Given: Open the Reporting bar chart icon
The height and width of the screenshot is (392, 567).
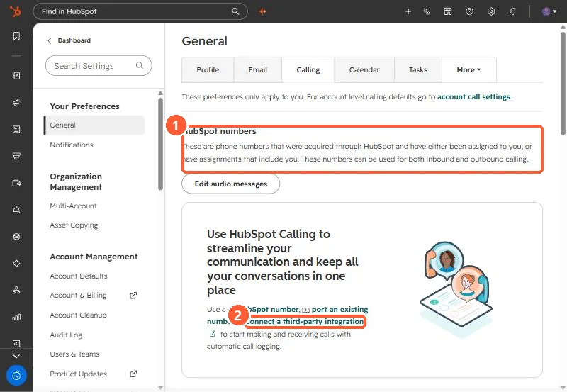Looking at the screenshot, I should click(16, 317).
